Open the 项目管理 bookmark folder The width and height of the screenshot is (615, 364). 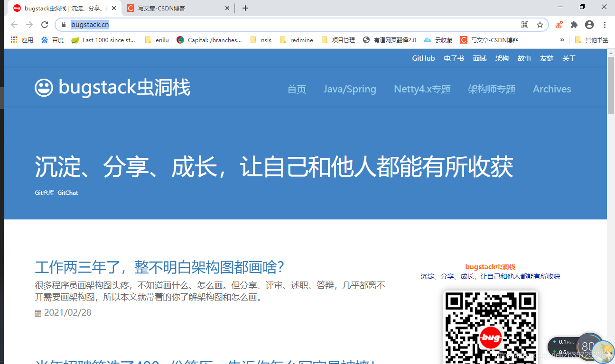338,40
